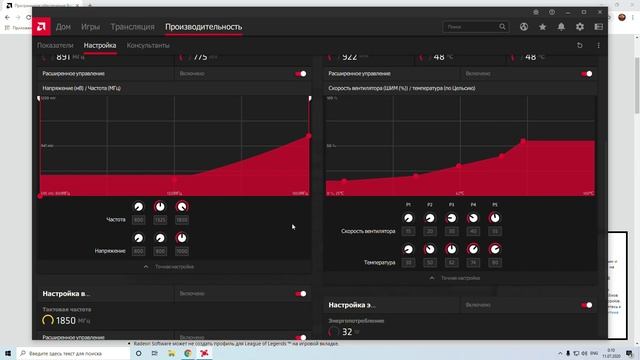
Task: Click the P4 Температура knob
Action: click(473, 249)
